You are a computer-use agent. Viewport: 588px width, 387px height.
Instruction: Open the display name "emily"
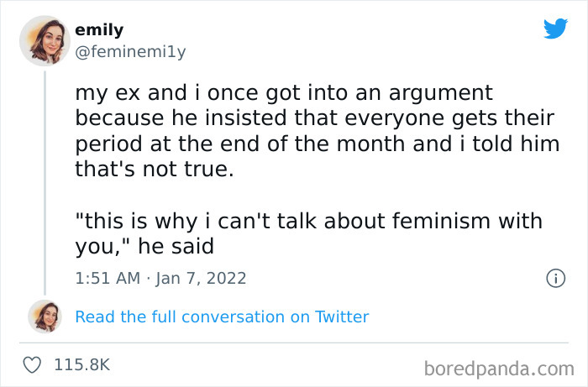point(99,30)
